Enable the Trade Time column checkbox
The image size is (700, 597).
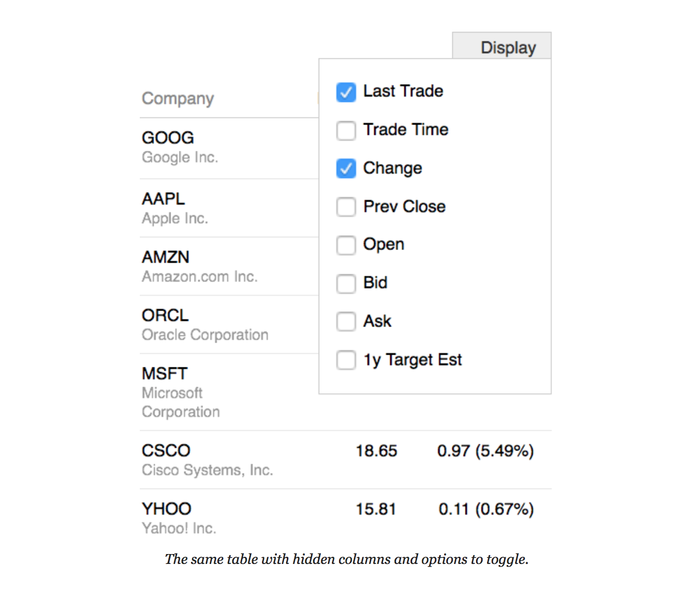(x=346, y=131)
